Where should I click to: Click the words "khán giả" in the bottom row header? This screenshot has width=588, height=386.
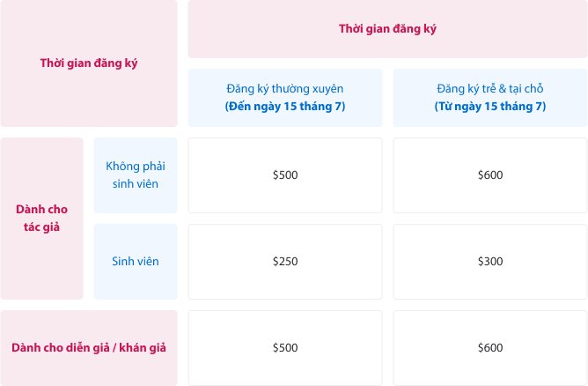(144, 347)
